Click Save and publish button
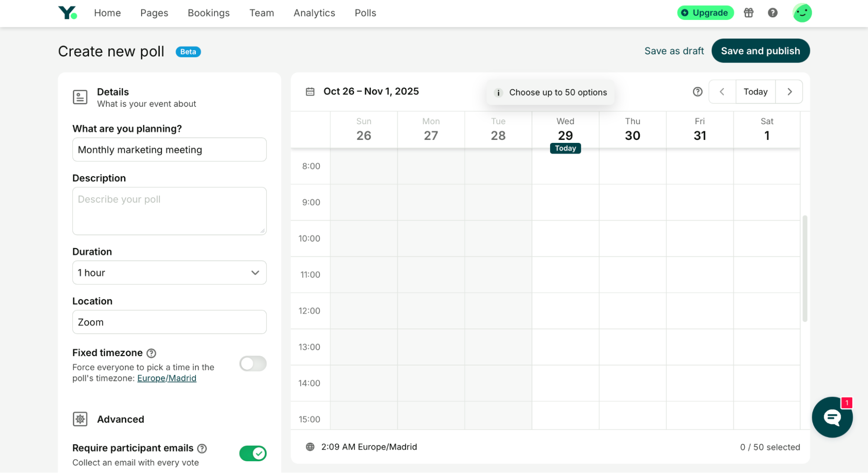Viewport: 868px width, 473px height. click(x=760, y=51)
